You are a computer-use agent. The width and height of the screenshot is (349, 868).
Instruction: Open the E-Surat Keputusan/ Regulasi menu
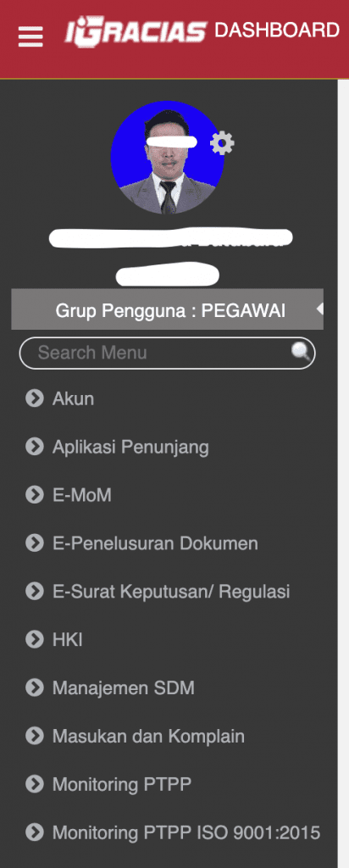(x=171, y=592)
